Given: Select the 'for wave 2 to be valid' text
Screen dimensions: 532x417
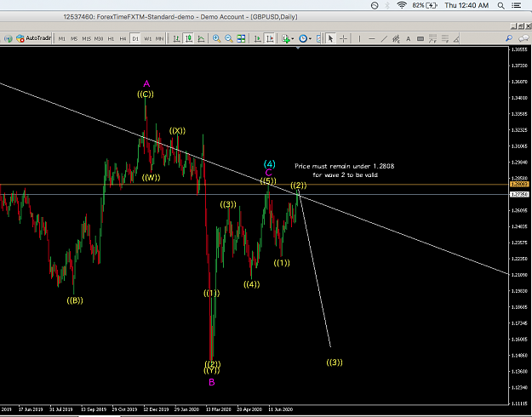Looking at the screenshot, I should click(x=345, y=175).
